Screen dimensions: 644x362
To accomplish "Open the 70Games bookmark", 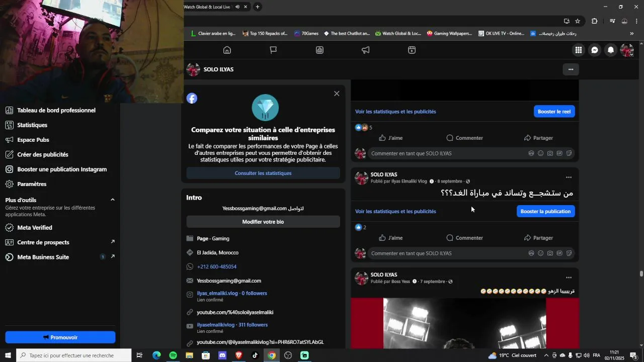I will 306,34.
